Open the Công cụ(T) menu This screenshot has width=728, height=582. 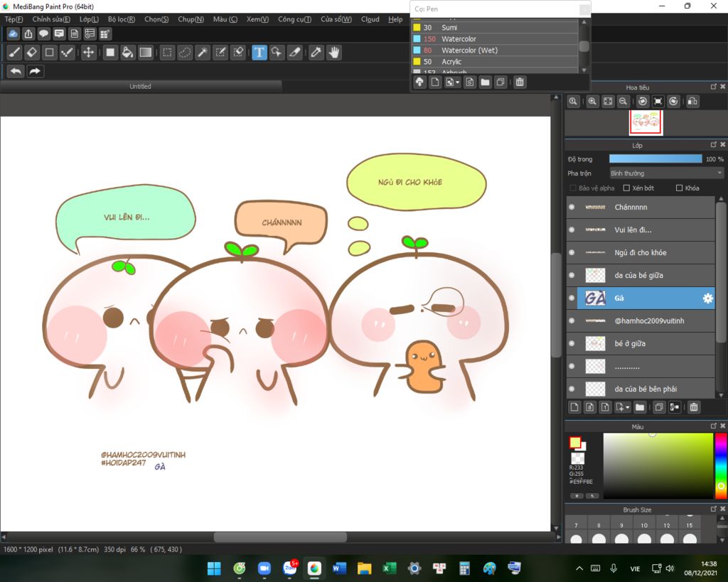pyautogui.click(x=294, y=19)
